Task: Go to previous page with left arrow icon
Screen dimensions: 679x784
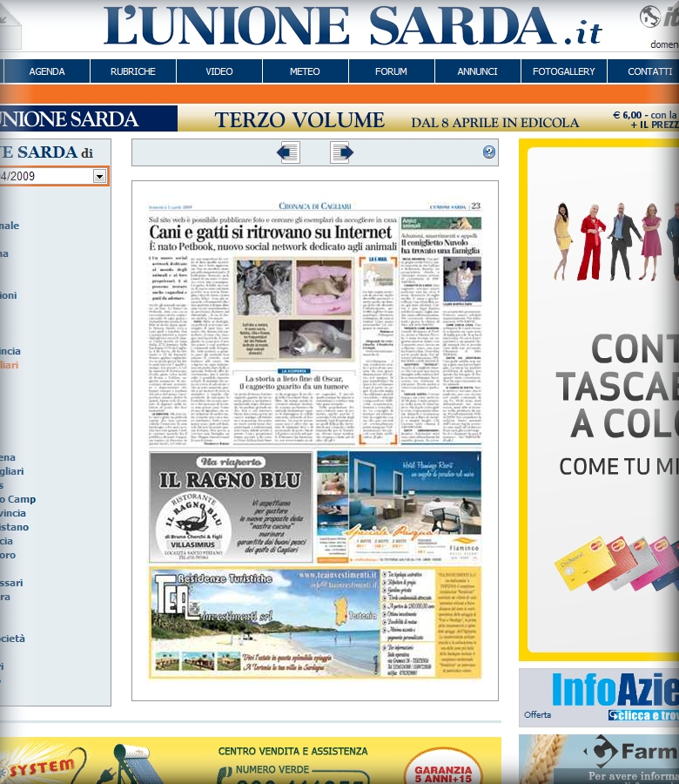Action: click(288, 152)
